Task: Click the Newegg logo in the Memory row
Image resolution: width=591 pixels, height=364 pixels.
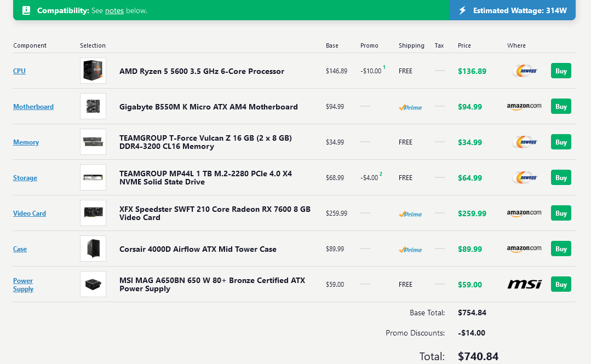Action: click(x=524, y=142)
